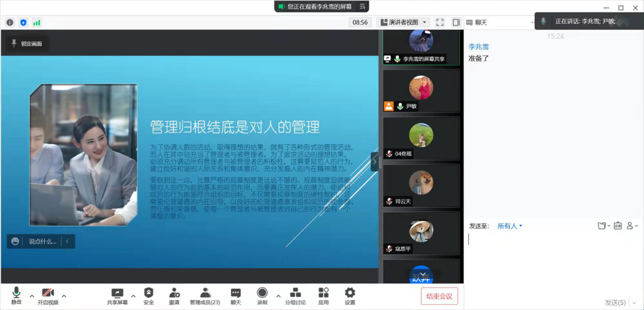Click the 邀请 invite icon
Image resolution: width=644 pixels, height=310 pixels.
pos(174,296)
